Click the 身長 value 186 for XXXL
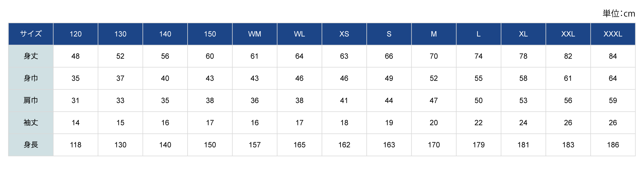644x179 pixels. click(x=613, y=145)
